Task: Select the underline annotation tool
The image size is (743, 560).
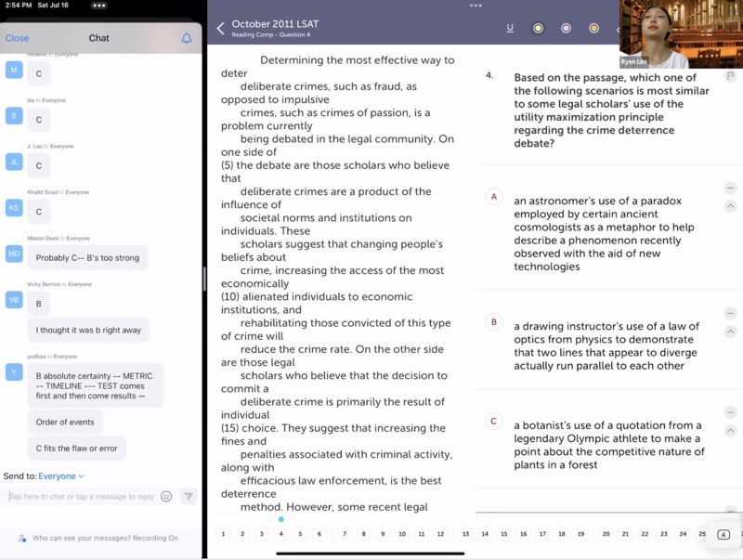Action: click(510, 28)
